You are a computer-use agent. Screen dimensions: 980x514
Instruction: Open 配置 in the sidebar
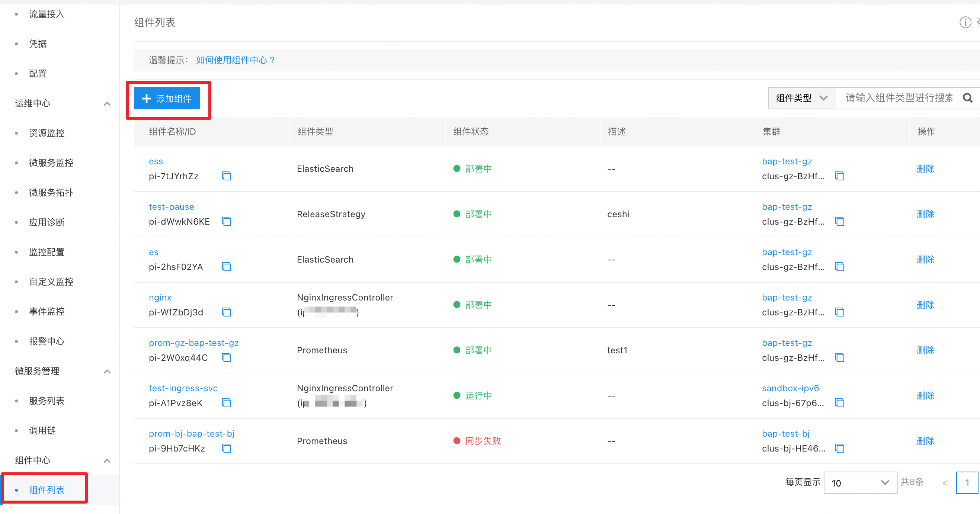38,73
